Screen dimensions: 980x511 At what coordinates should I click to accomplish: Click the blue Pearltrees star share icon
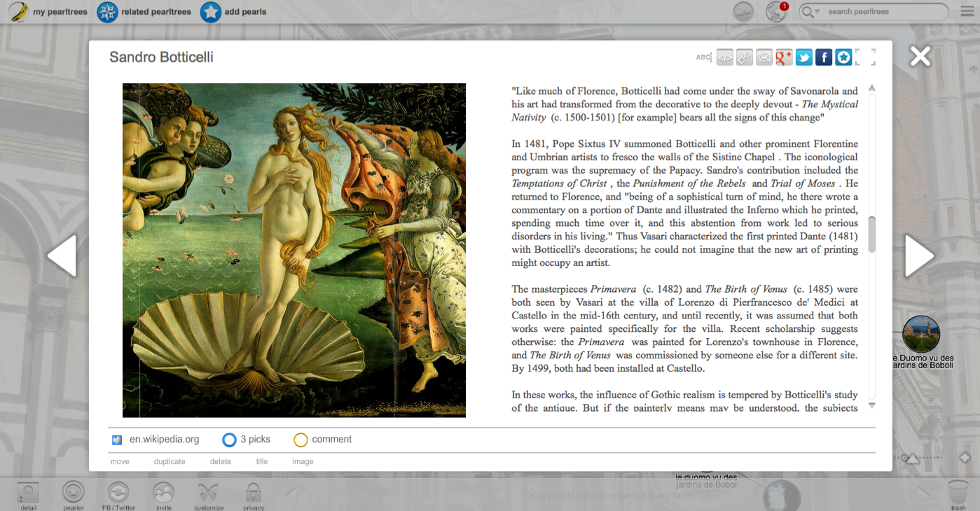click(x=843, y=57)
